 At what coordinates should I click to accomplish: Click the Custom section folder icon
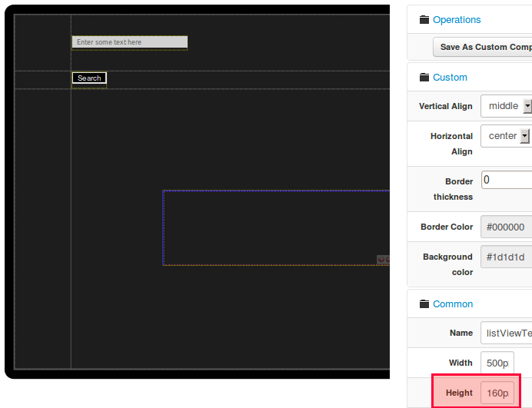pyautogui.click(x=424, y=78)
